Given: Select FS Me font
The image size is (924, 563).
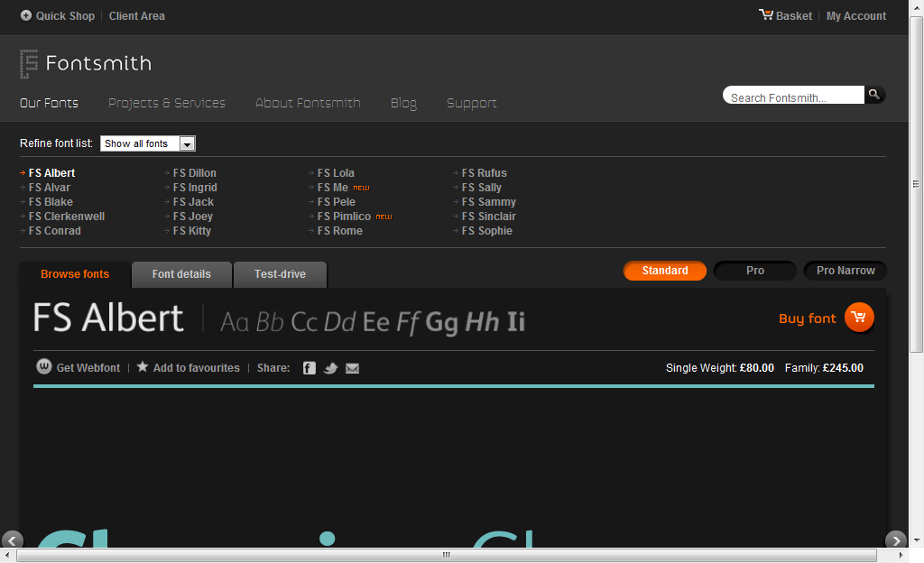Looking at the screenshot, I should (333, 188).
